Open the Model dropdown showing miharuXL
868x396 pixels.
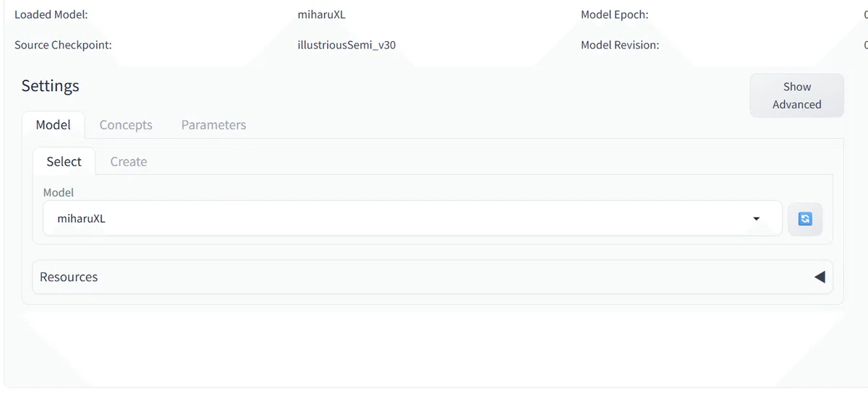coord(412,218)
